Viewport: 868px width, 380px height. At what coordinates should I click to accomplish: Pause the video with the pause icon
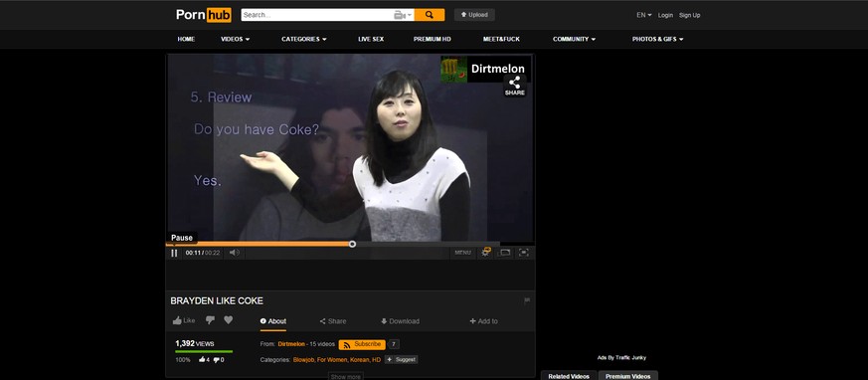click(174, 253)
